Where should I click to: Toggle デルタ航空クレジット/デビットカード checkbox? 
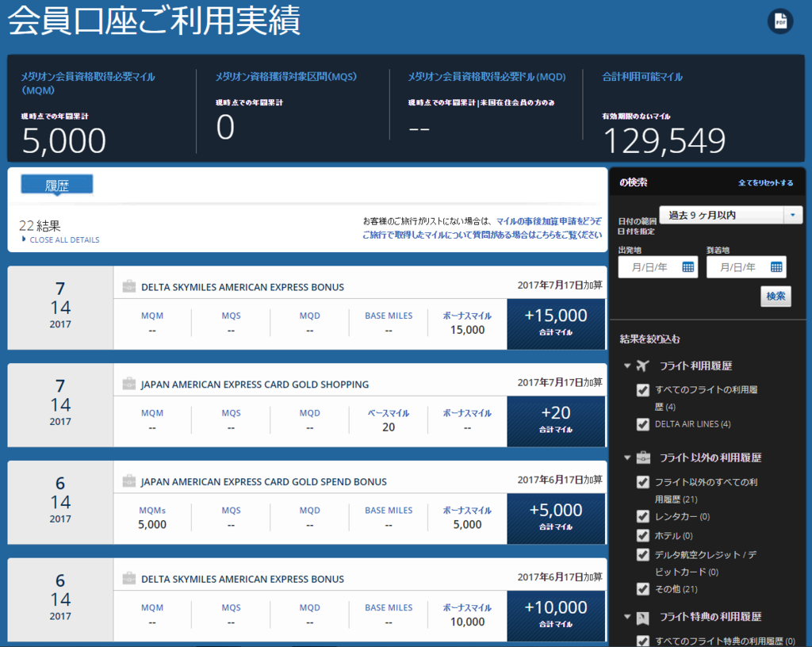click(642, 555)
